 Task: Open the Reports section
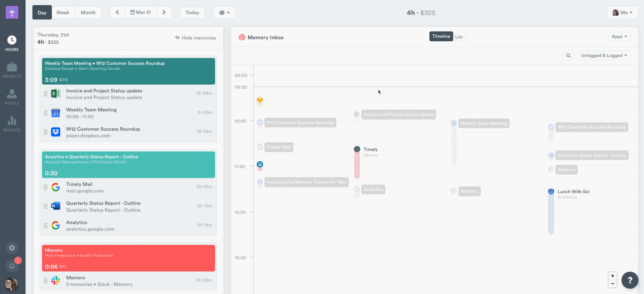12,123
